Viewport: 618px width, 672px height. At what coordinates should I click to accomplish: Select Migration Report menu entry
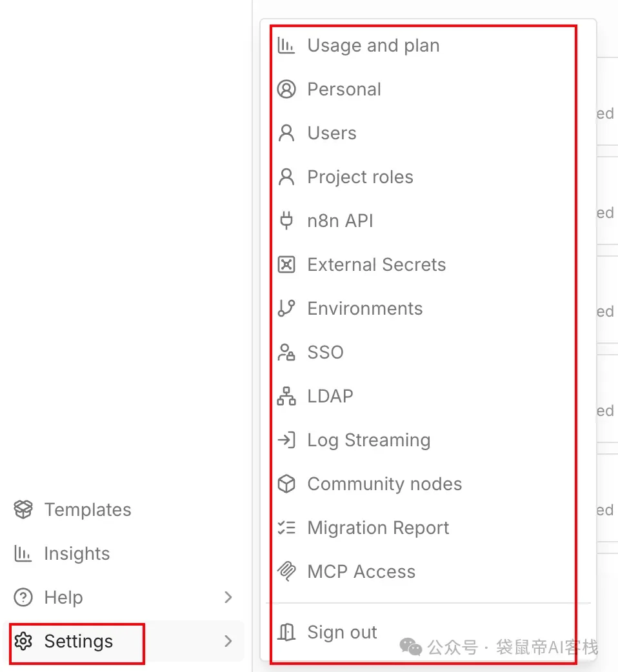click(378, 528)
